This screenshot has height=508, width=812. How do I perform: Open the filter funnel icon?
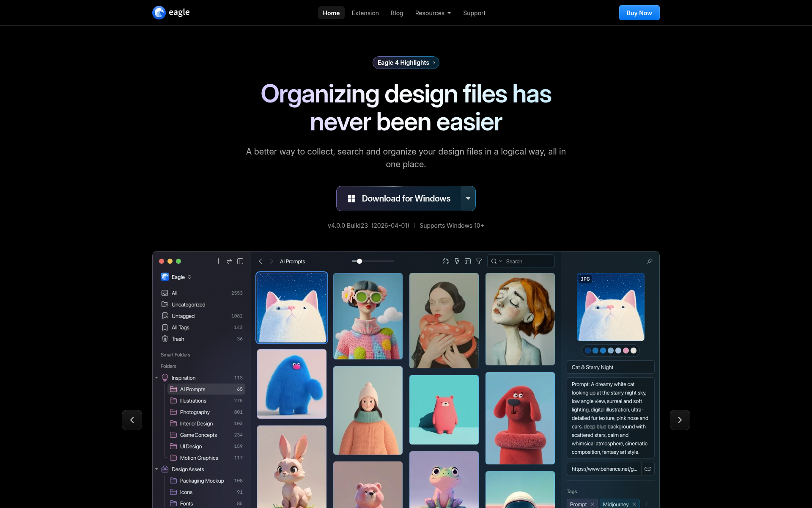tap(479, 261)
